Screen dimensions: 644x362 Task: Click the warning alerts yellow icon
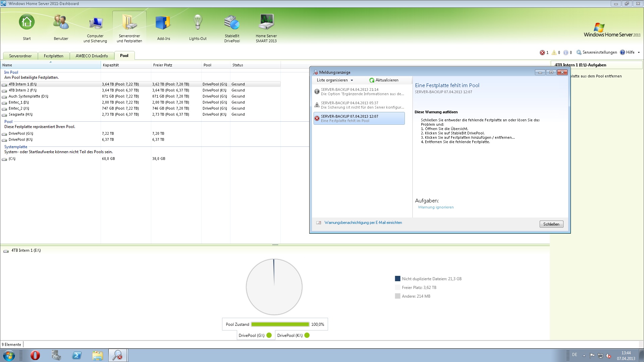554,53
